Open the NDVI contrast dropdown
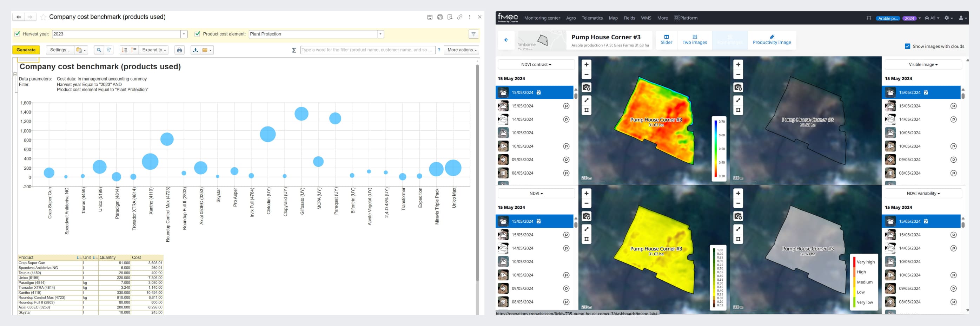This screenshot has height=326, width=980. (x=536, y=65)
